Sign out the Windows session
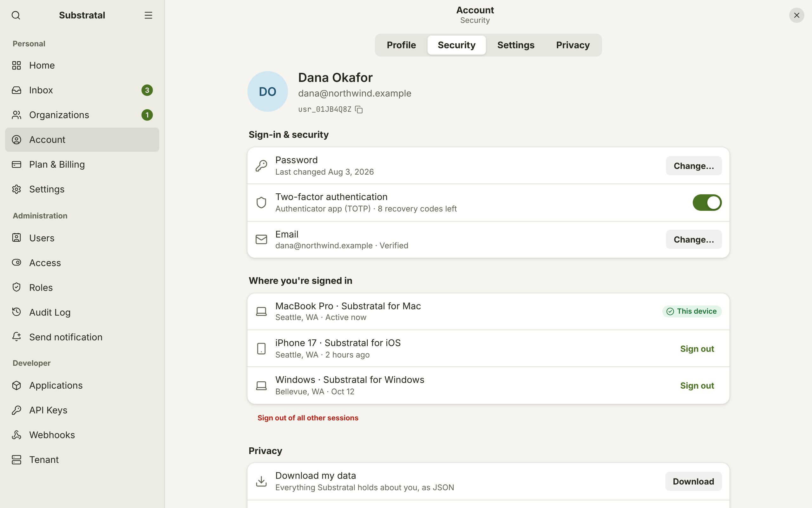This screenshot has width=812, height=508. 697,386
